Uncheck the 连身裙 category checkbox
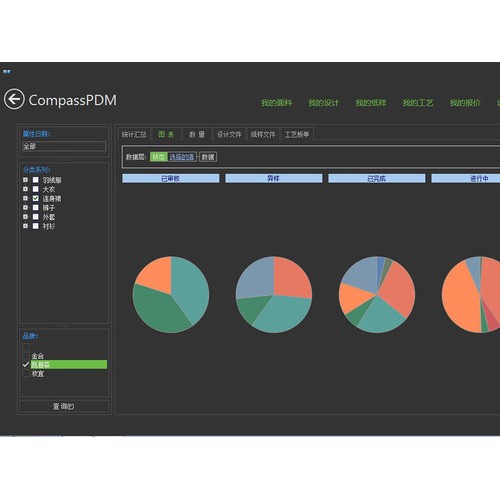500x500 pixels. click(36, 198)
